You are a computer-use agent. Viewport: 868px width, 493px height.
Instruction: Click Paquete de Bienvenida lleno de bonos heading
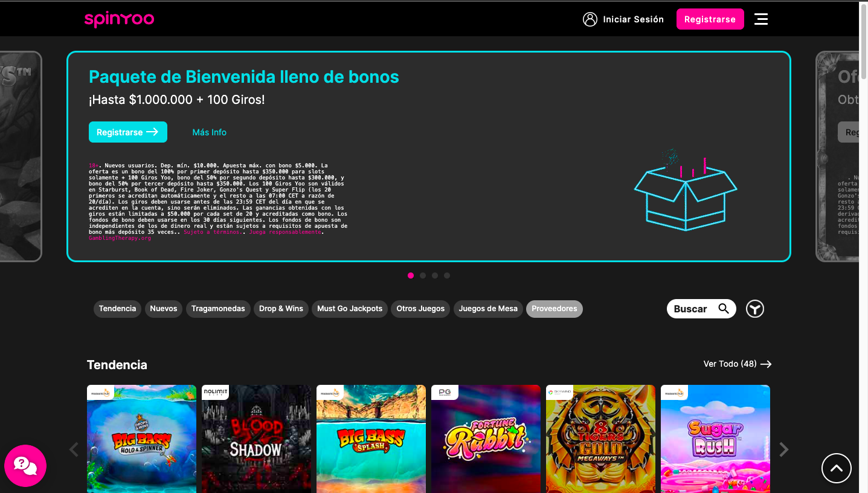pos(244,77)
